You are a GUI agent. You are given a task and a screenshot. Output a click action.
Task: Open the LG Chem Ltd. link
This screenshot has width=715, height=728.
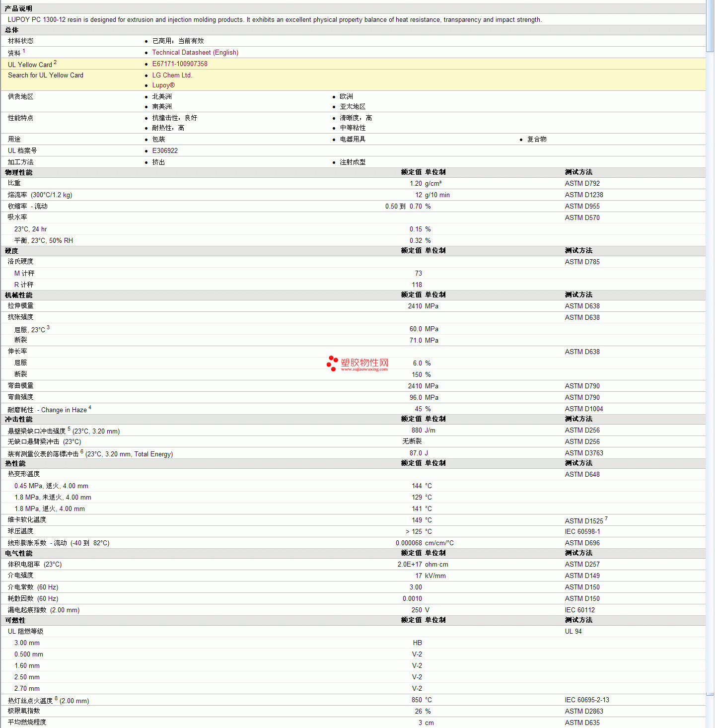click(172, 75)
